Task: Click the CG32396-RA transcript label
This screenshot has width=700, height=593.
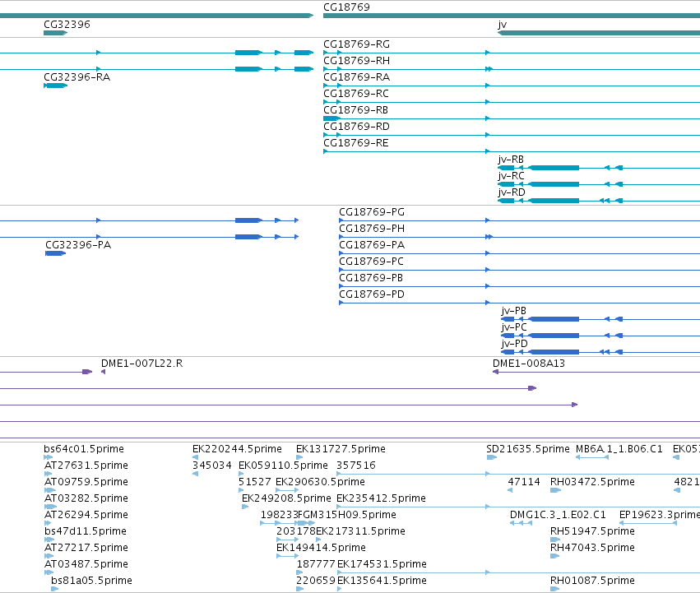Action: 76,77
